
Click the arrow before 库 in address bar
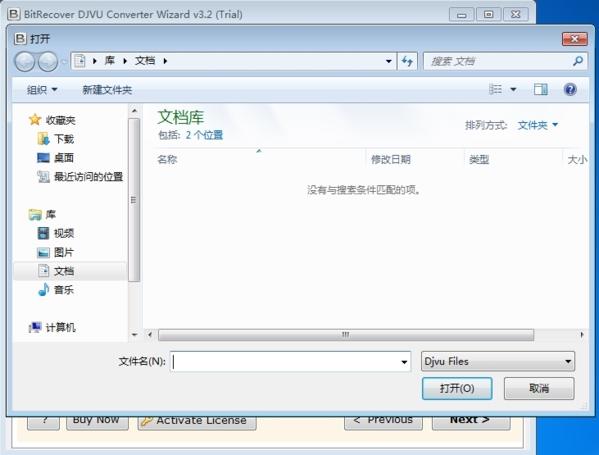[94, 61]
